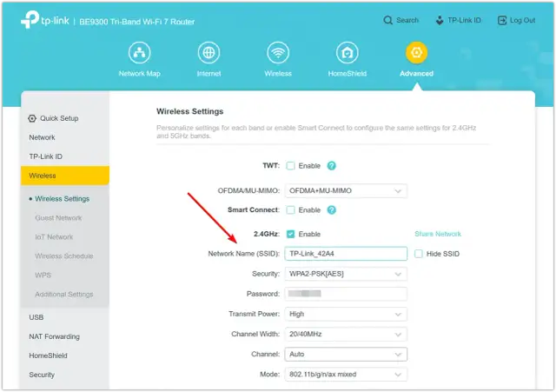The image size is (556, 392).
Task: Select NAT Forwarding in the sidebar
Action: tap(54, 336)
